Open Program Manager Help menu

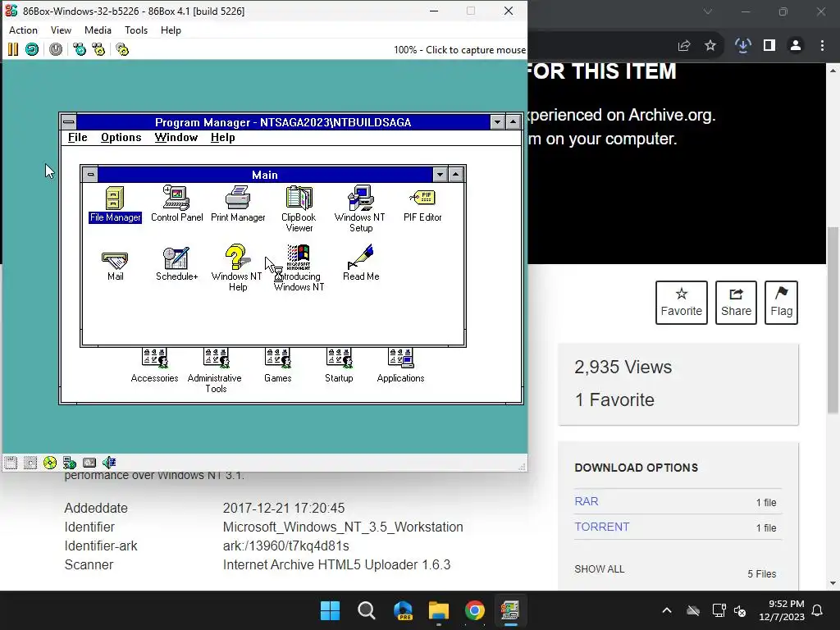click(x=223, y=138)
